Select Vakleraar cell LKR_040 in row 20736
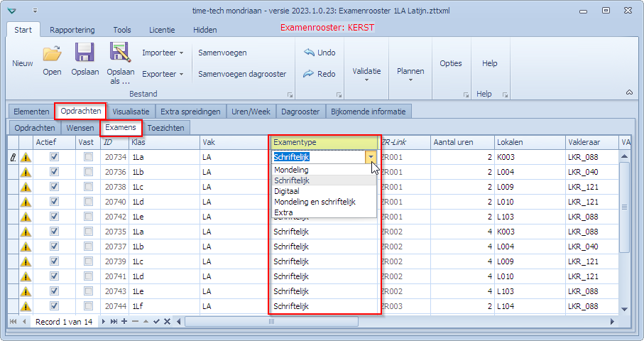 (x=592, y=172)
